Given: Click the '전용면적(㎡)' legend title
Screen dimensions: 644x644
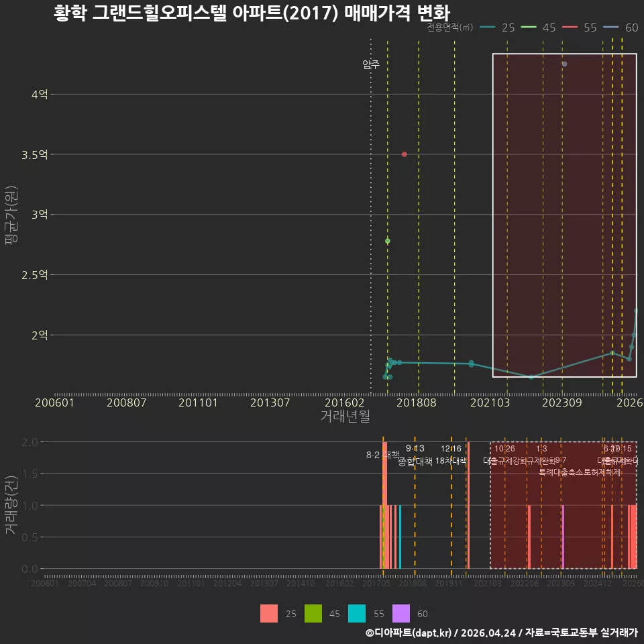Looking at the screenshot, I should tap(449, 28).
